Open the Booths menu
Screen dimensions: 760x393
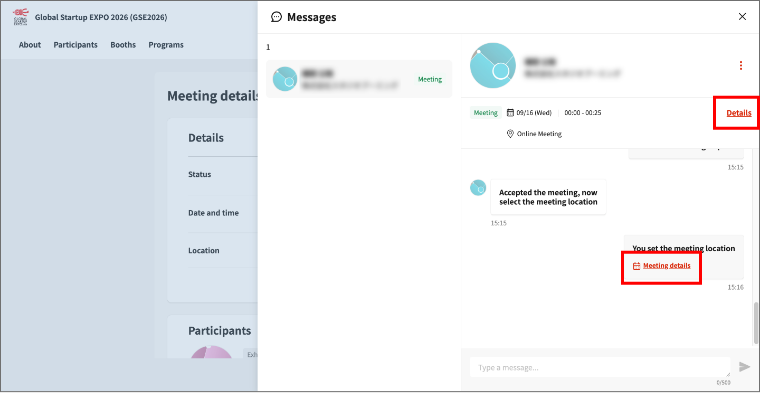pos(123,45)
